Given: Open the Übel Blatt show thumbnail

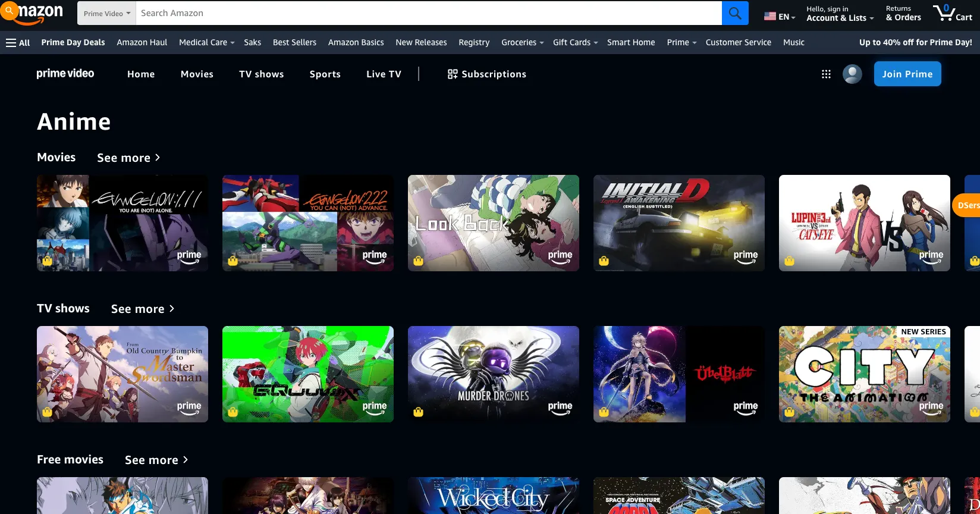Looking at the screenshot, I should [x=679, y=374].
